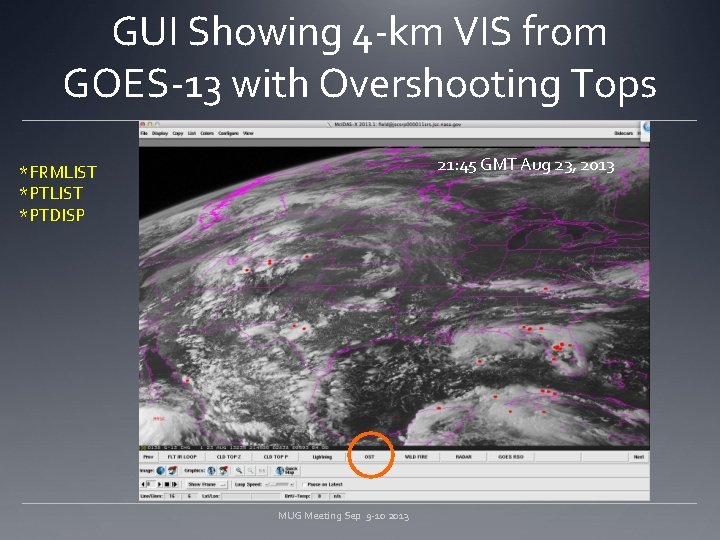
Task: Open the File menu
Action: [x=144, y=133]
